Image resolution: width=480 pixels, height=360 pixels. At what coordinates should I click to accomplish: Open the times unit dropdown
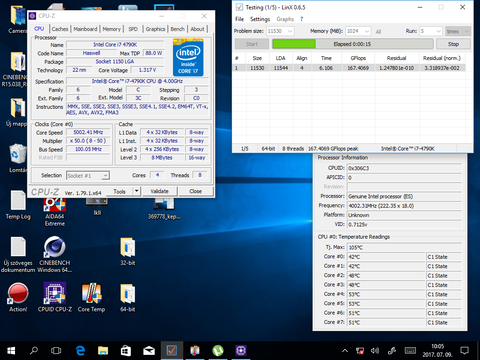click(x=458, y=31)
